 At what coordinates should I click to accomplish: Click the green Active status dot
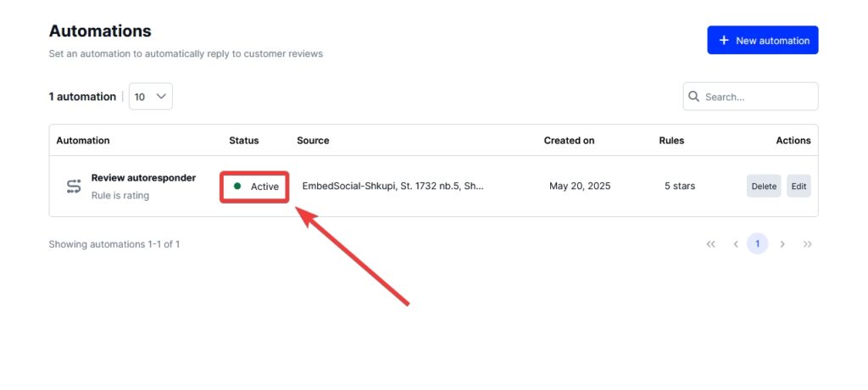coord(237,187)
